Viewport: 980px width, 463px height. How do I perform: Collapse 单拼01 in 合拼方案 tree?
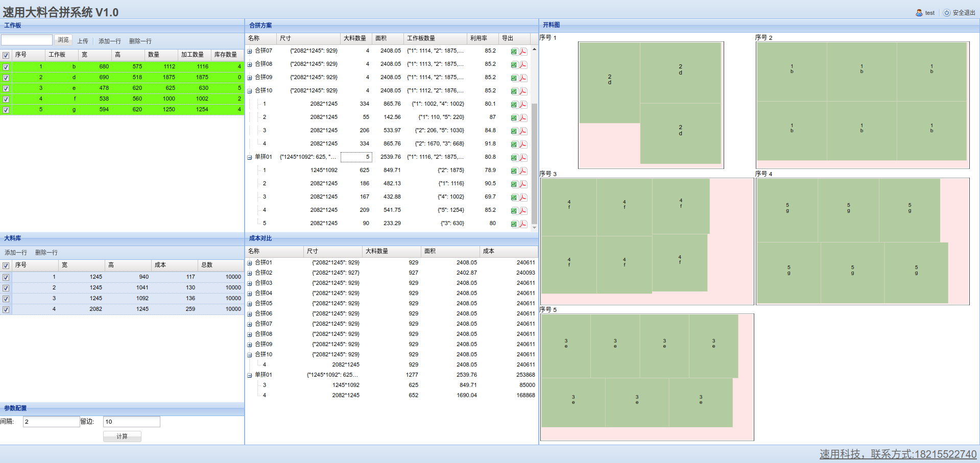coord(250,157)
